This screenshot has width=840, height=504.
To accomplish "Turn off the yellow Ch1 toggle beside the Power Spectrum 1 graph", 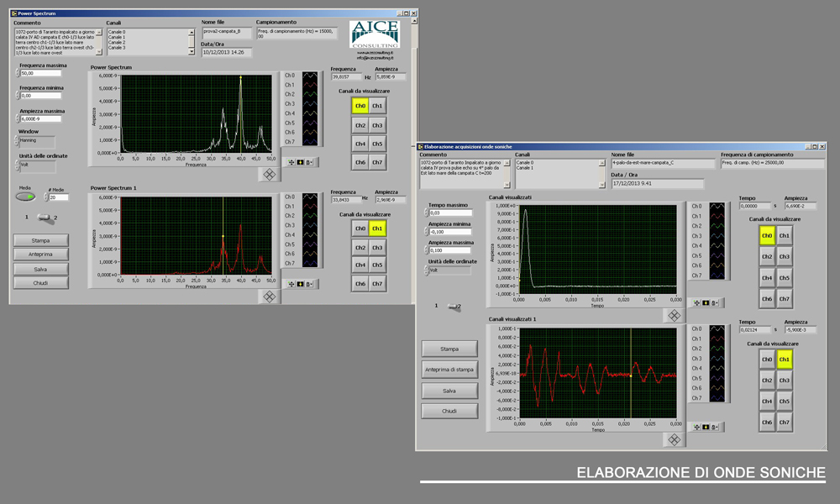I will click(377, 228).
